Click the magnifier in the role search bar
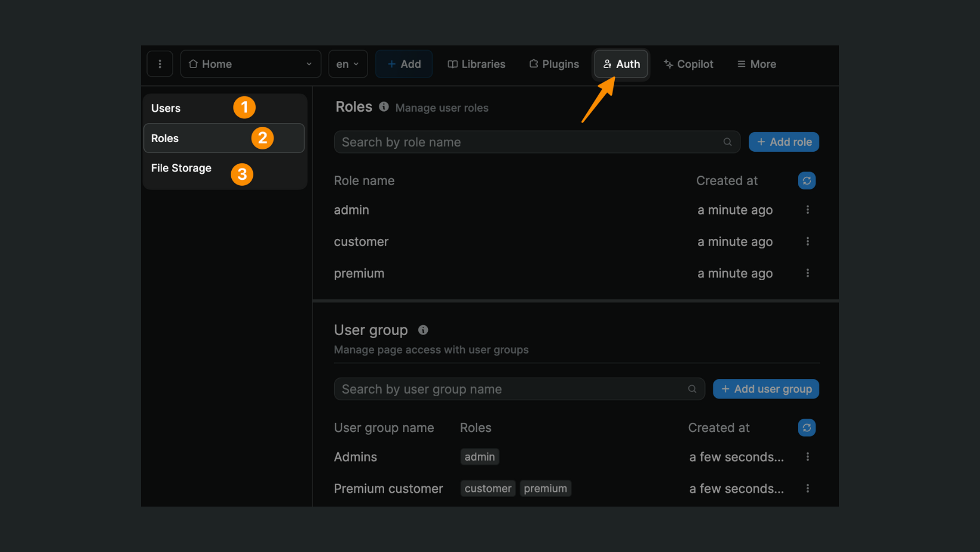This screenshot has height=552, width=980. pyautogui.click(x=727, y=142)
